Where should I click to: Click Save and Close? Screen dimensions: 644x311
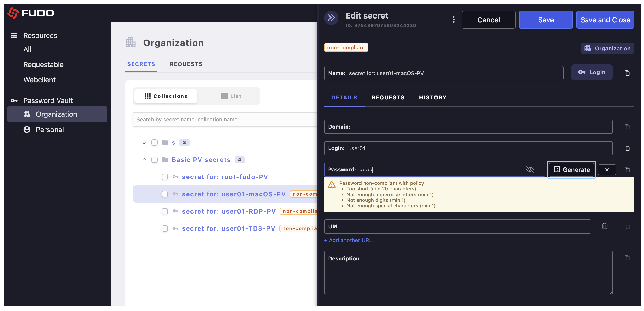[x=605, y=20]
